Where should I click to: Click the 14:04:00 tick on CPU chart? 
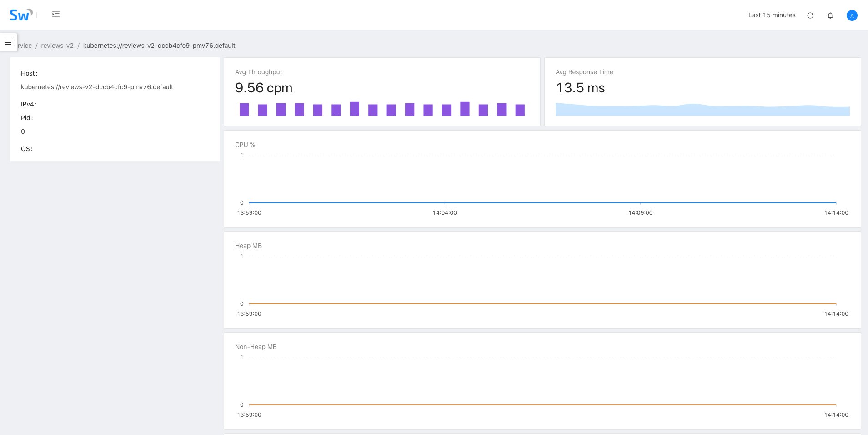click(x=445, y=212)
